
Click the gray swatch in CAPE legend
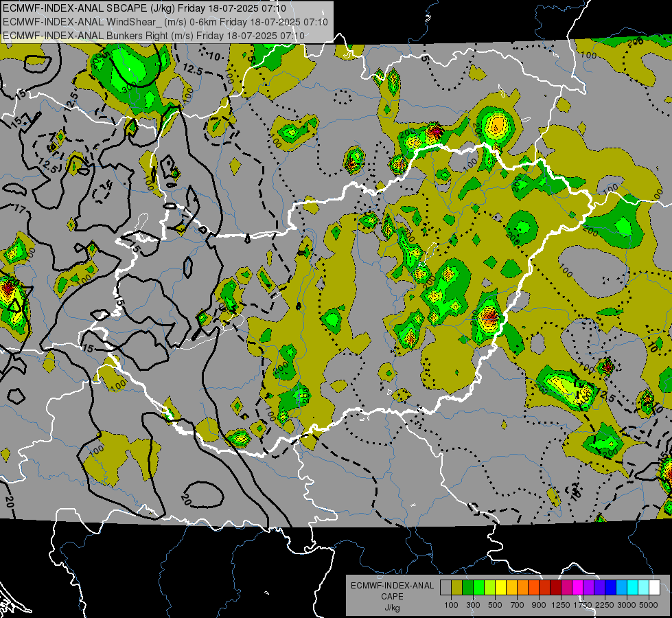point(445,588)
